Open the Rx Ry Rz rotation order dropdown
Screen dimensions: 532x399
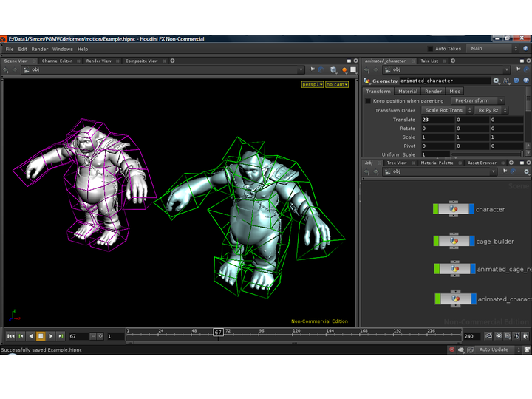click(x=491, y=110)
